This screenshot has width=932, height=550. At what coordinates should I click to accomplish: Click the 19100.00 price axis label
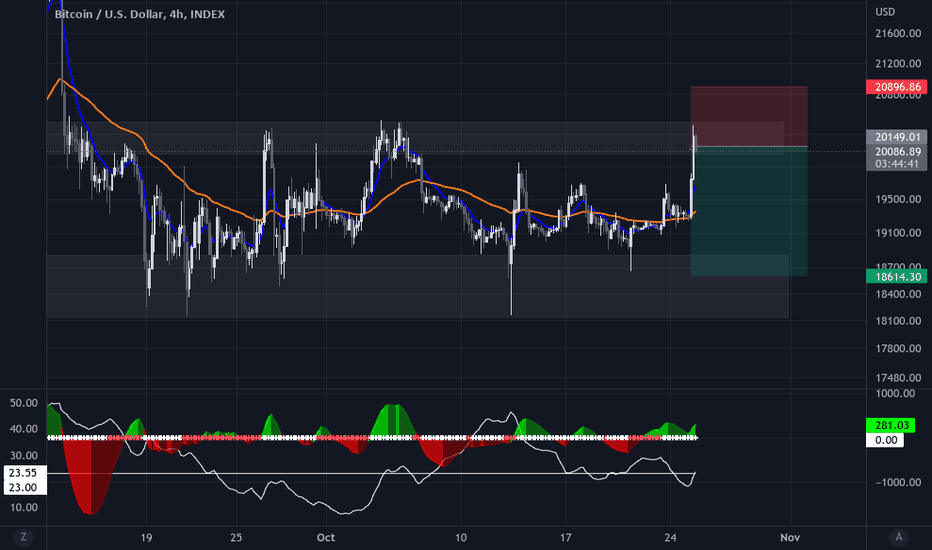coord(898,233)
